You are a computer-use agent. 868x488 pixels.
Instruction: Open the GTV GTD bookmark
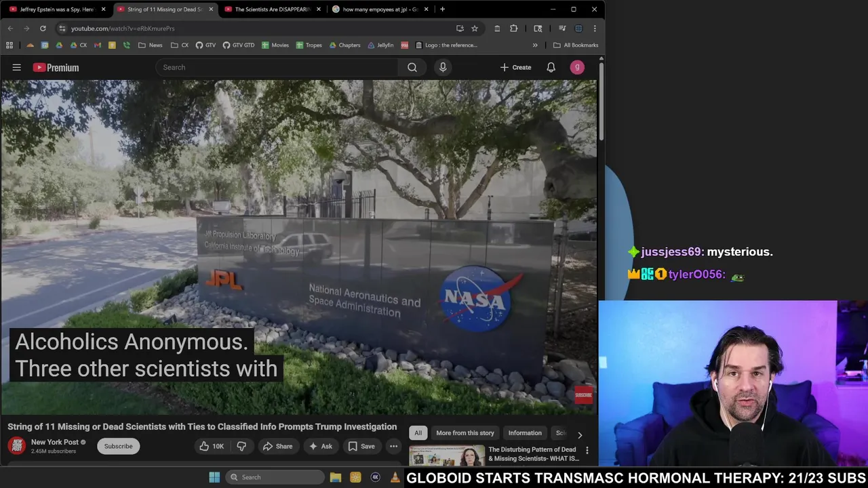[x=238, y=45]
